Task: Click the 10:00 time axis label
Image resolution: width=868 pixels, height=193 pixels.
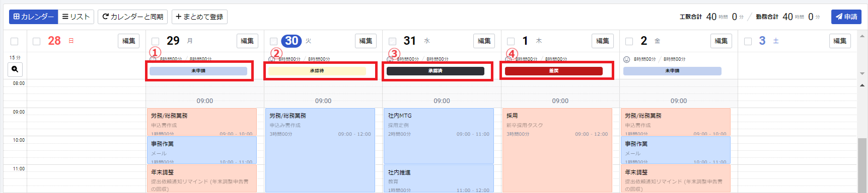Action: coord(19,140)
